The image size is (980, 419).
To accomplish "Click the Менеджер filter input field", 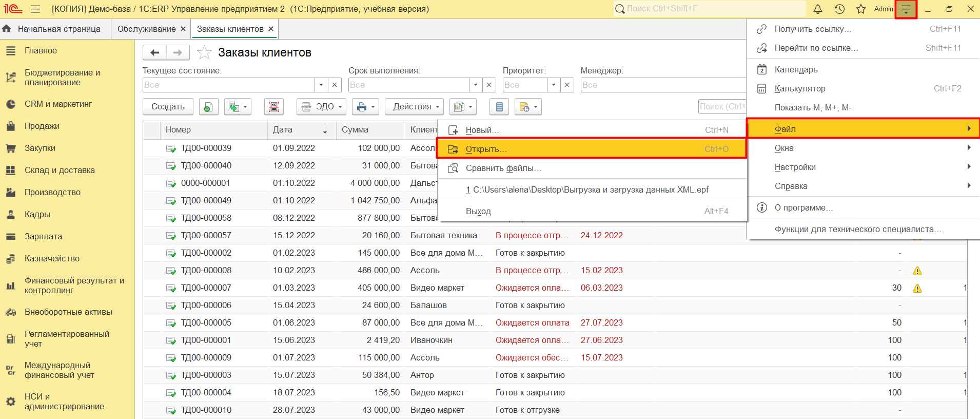I will [663, 85].
